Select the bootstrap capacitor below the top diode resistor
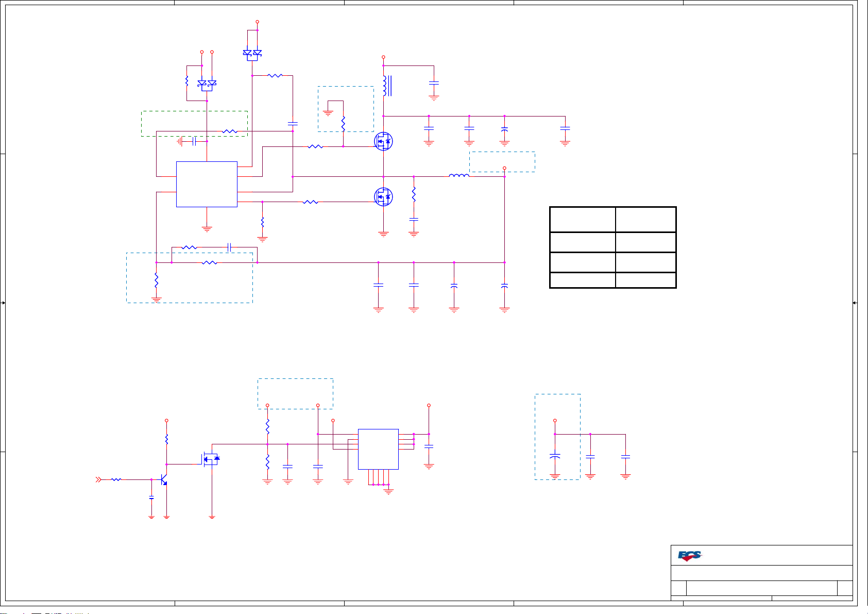 pyautogui.click(x=293, y=124)
